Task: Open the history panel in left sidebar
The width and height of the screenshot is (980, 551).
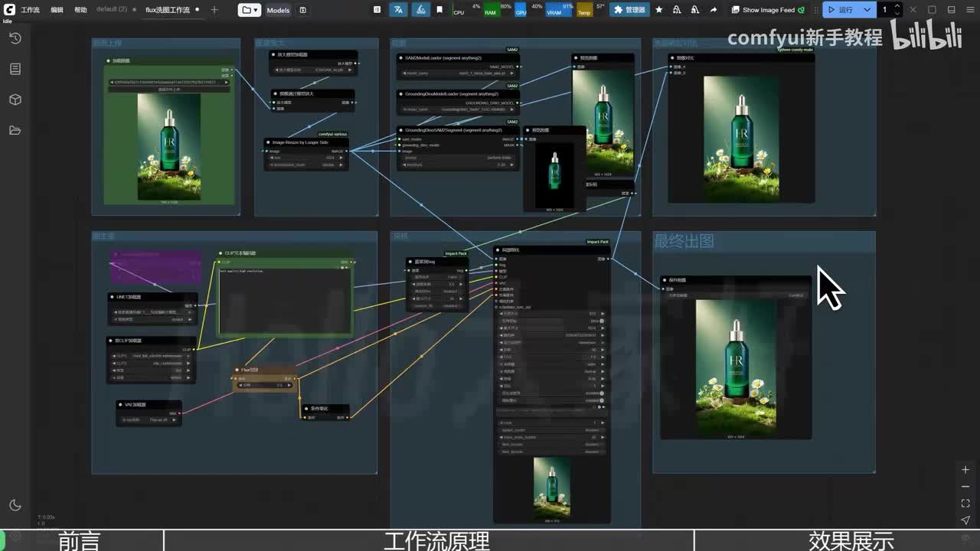Action: pyautogui.click(x=15, y=38)
